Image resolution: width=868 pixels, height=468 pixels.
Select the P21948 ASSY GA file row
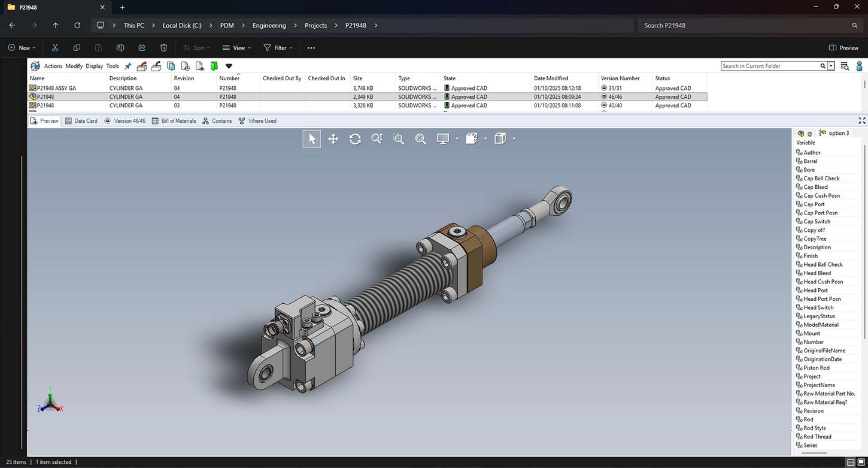tap(368, 88)
